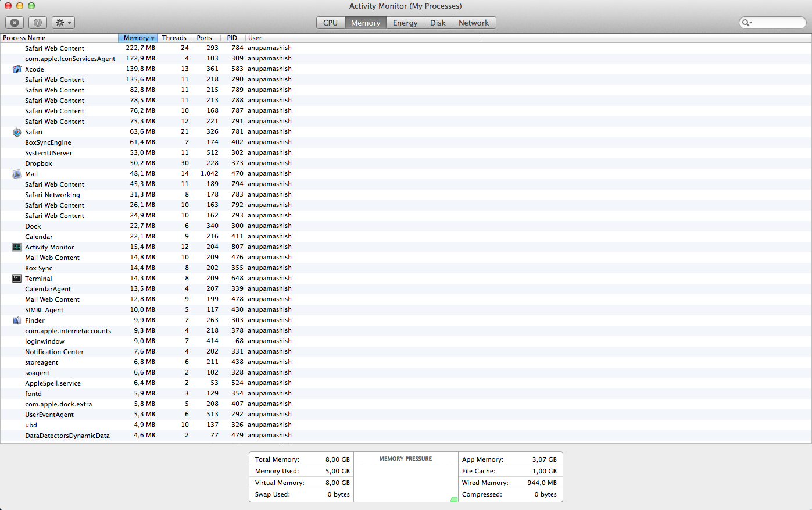This screenshot has height=510, width=812.
Task: Click Xcode memory value 139,8 MB
Action: [x=141, y=69]
